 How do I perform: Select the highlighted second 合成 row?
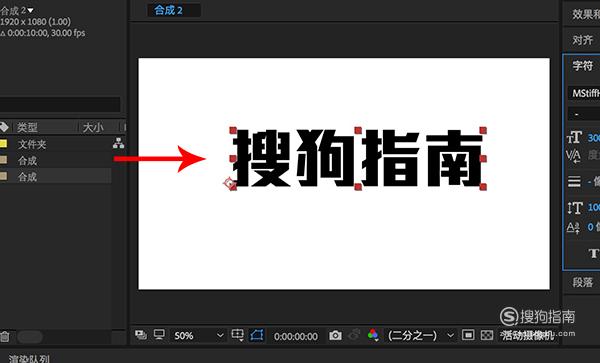point(55,176)
